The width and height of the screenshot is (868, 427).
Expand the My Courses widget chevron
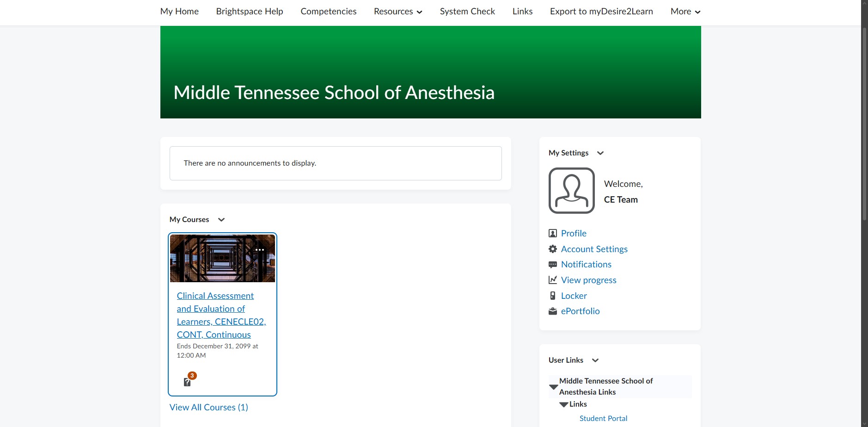tap(221, 220)
